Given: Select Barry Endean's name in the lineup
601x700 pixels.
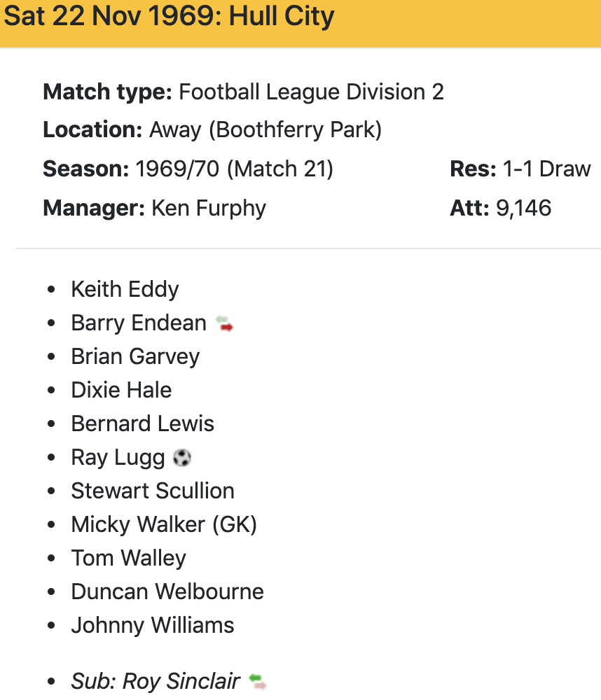Looking at the screenshot, I should (139, 323).
